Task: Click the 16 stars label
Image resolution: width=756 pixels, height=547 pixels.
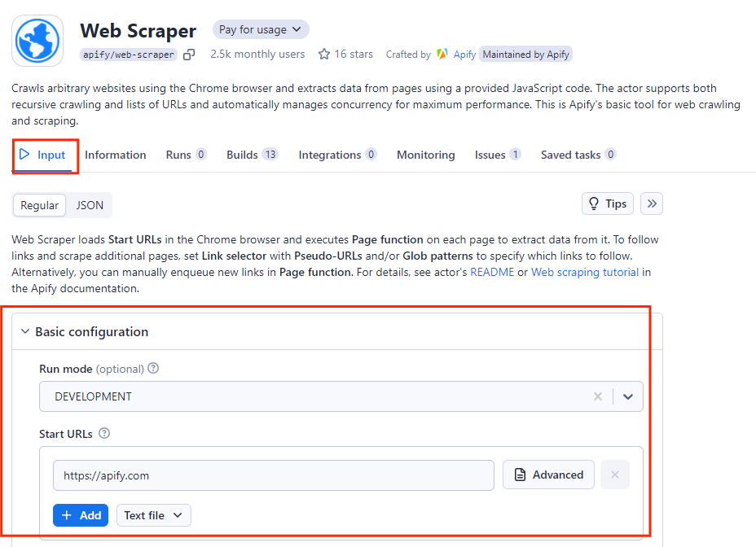Action: click(354, 54)
